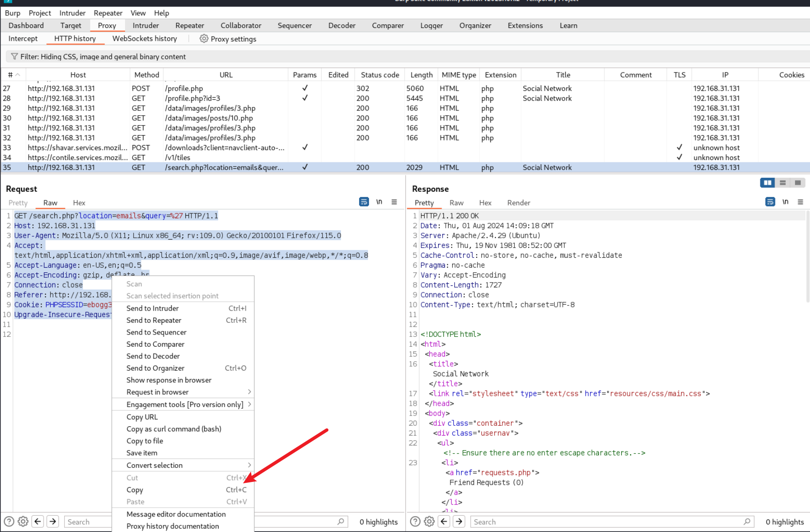
Task: Select Copy URL from context menu
Action: point(183,417)
